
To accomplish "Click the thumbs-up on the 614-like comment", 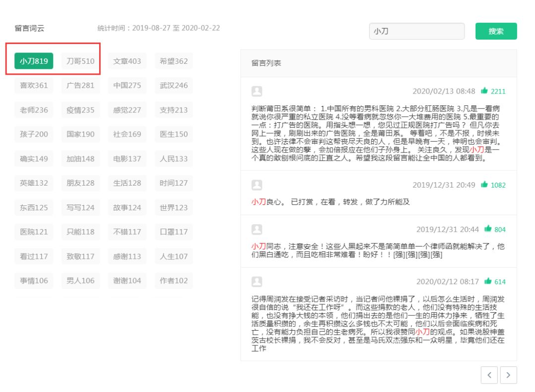I will pyautogui.click(x=488, y=281).
